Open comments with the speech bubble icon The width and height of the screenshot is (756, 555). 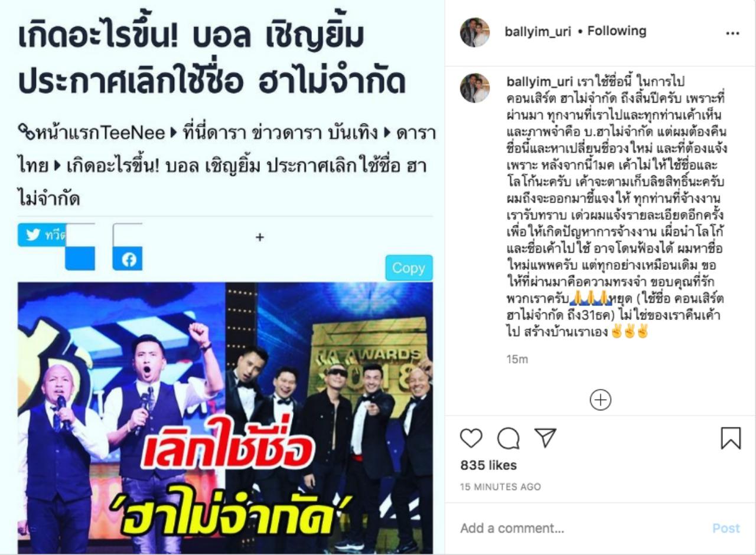click(508, 438)
